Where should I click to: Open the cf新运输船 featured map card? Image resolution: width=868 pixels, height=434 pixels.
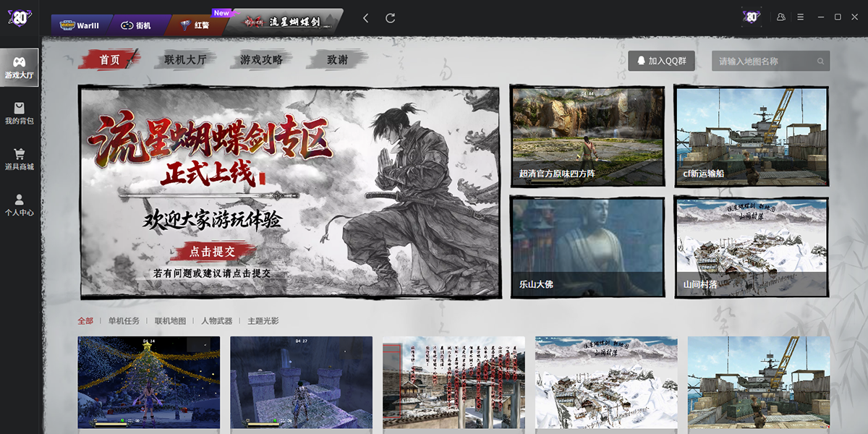(752, 135)
